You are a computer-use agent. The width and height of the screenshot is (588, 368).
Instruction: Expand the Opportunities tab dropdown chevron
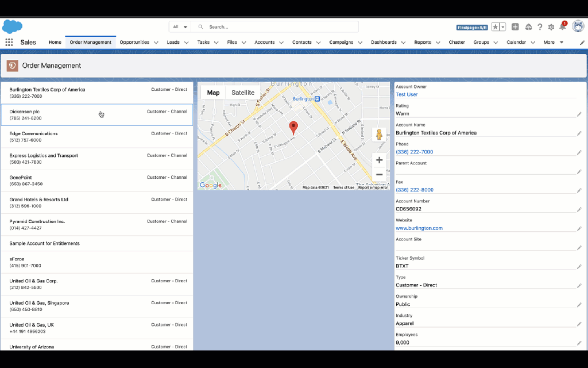click(155, 43)
